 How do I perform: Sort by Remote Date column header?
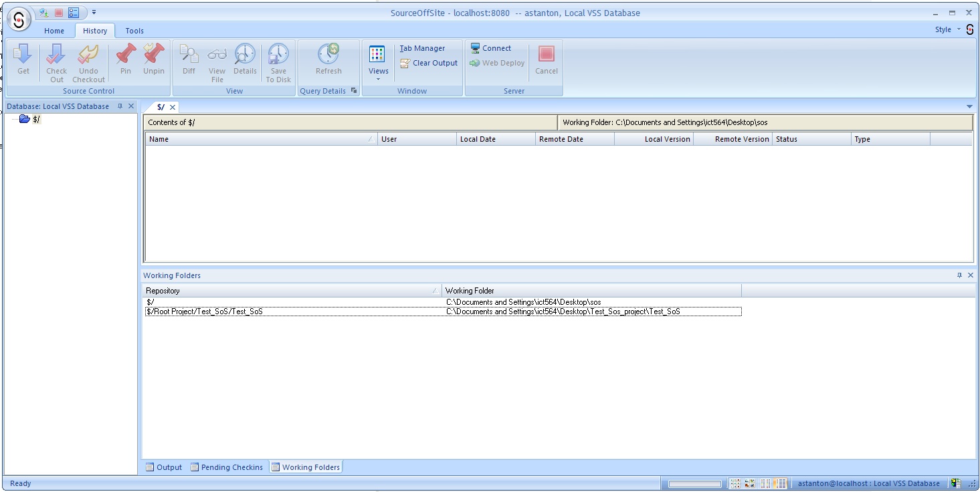coord(575,139)
